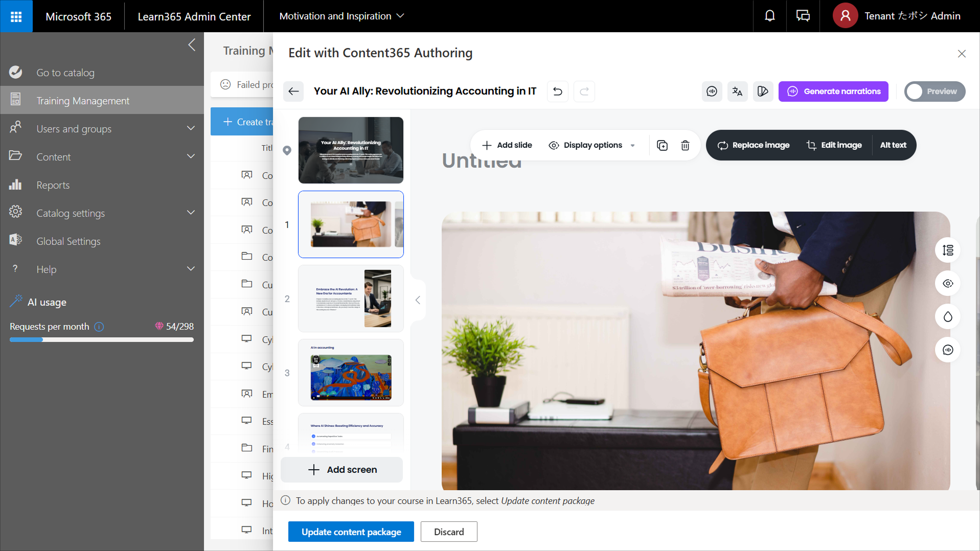
Task: Toggle the Preview switch
Action: click(x=934, y=91)
